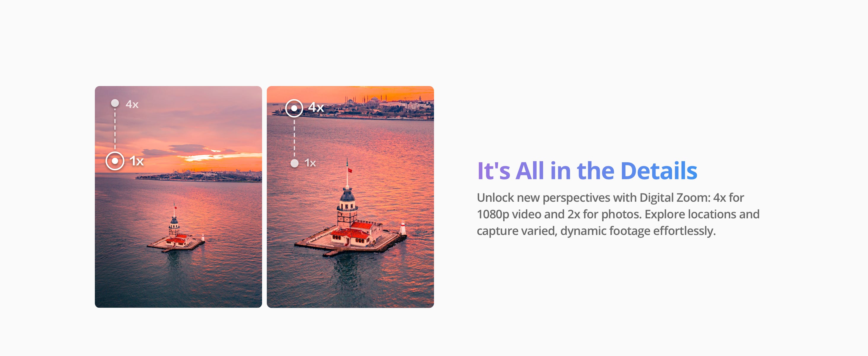Click the city skyline in right photo
The width and height of the screenshot is (868, 356).
pyautogui.click(x=354, y=107)
